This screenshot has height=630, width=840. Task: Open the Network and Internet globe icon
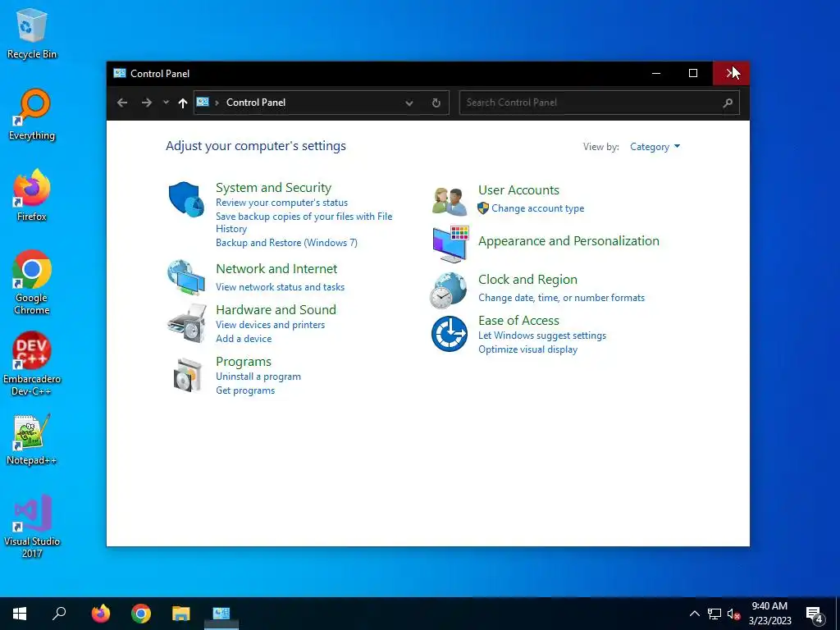pos(186,277)
